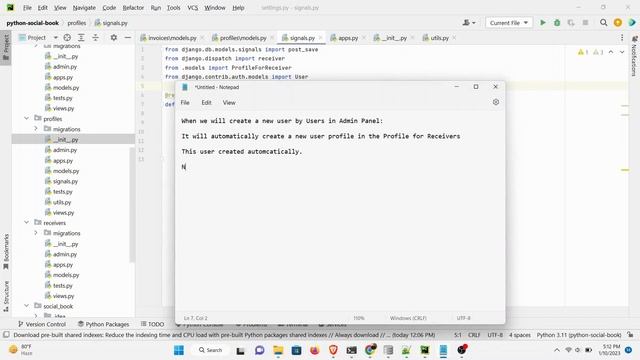Open the Bookmarks side tab
640x360 pixels.
click(6, 251)
